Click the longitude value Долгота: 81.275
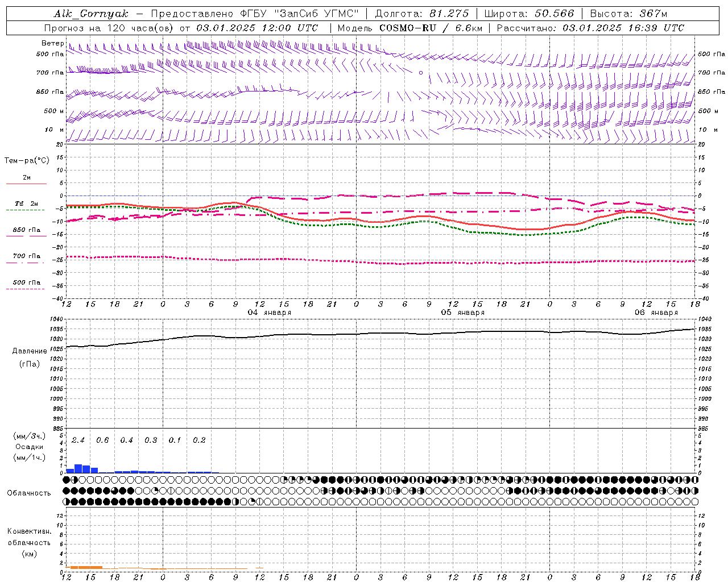Viewport: 728px width, 582px height. (422, 14)
